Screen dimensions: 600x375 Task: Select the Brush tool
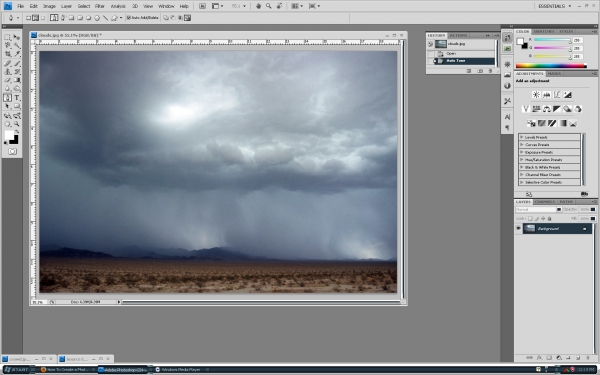coord(16,63)
